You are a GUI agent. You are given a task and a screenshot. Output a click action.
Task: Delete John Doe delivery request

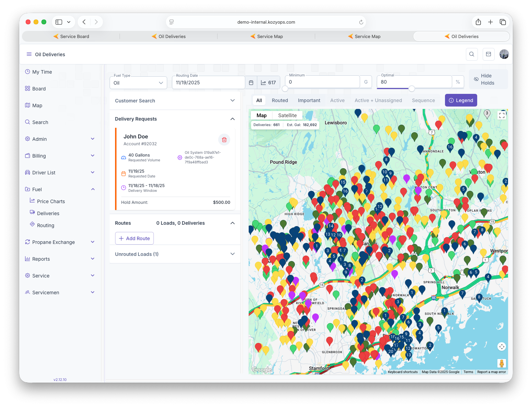tap(224, 140)
